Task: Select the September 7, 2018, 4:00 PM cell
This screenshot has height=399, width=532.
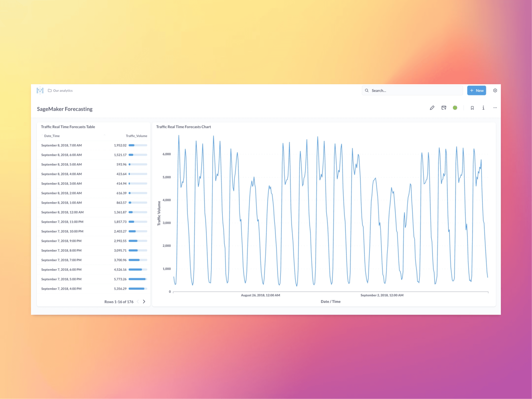Action: point(61,289)
